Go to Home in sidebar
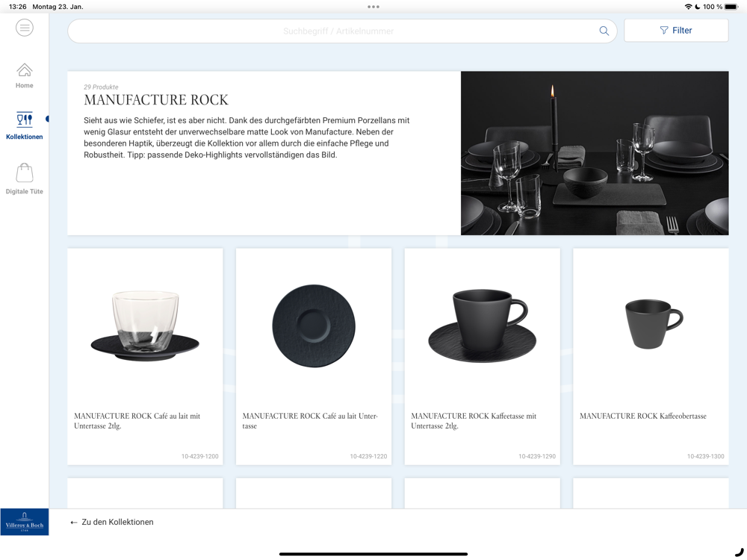Screen dimensions: 747x560 pos(25,76)
